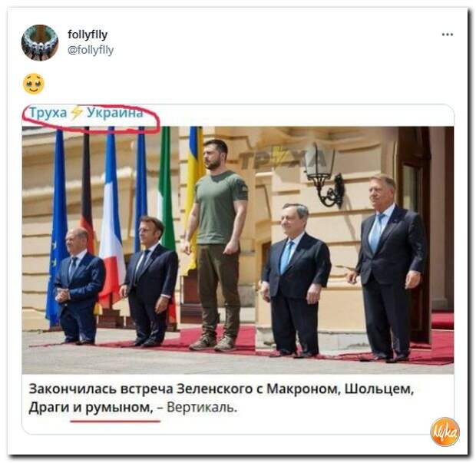Click the French tricolor flag
476x463 pixels.
111,213
